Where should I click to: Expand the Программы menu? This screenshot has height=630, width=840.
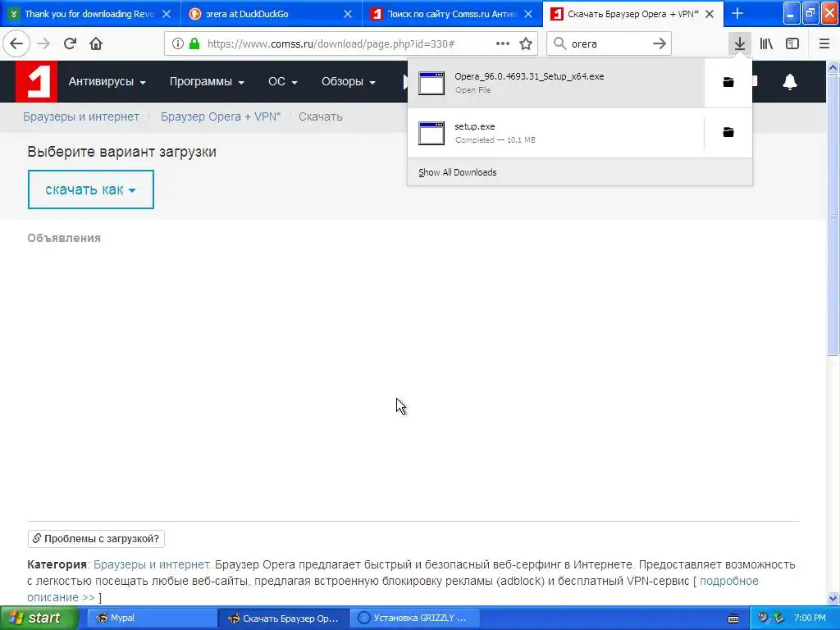point(207,81)
